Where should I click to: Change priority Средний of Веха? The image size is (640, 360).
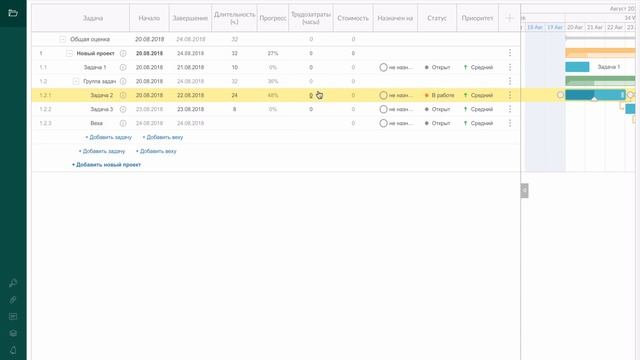click(x=478, y=123)
